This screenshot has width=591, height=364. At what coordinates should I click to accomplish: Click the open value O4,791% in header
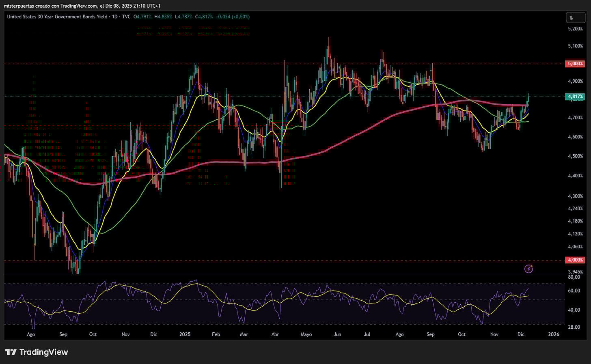pos(142,17)
